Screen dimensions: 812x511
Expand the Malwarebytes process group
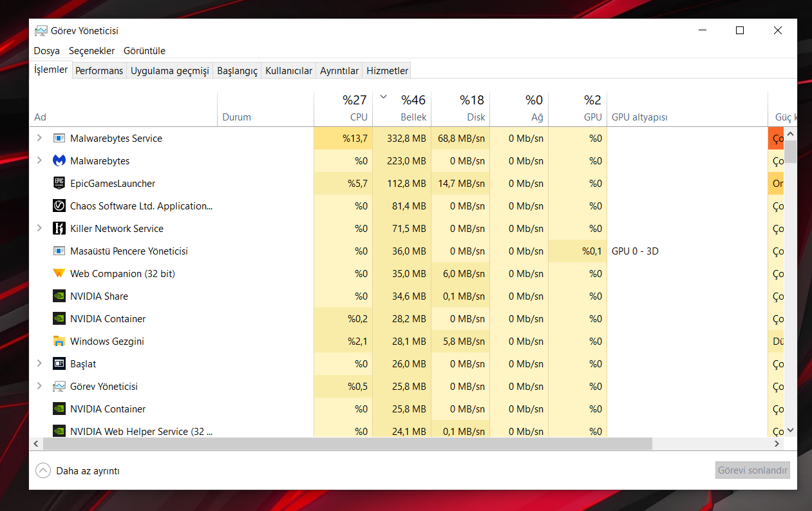click(x=39, y=161)
